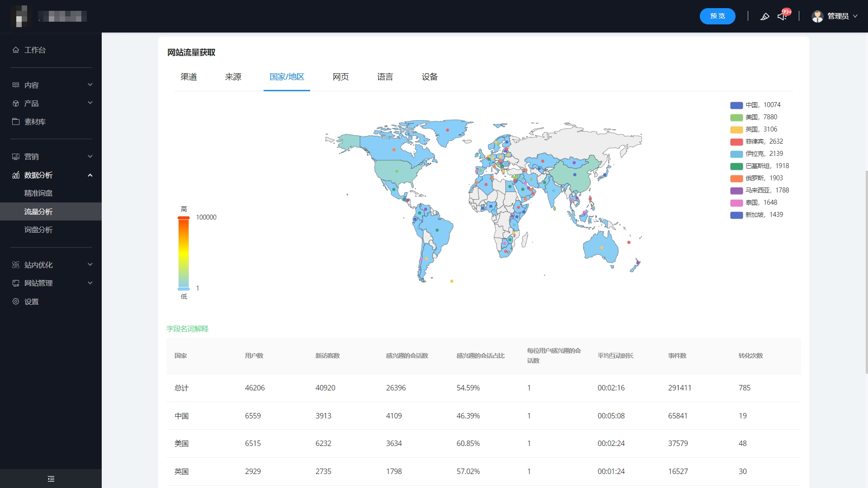The height and width of the screenshot is (488, 868).
Task: Collapse sidebar using bottom menu icon
Action: click(x=51, y=479)
